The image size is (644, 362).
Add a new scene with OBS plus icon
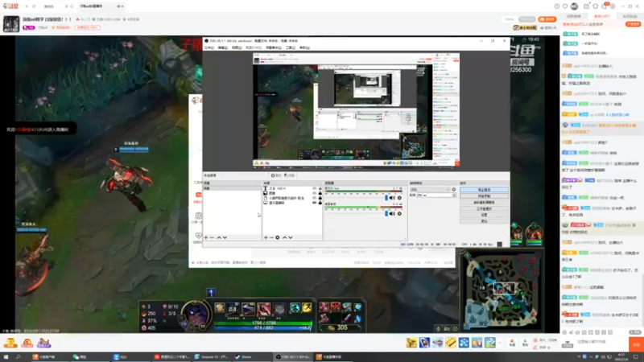pos(206,237)
